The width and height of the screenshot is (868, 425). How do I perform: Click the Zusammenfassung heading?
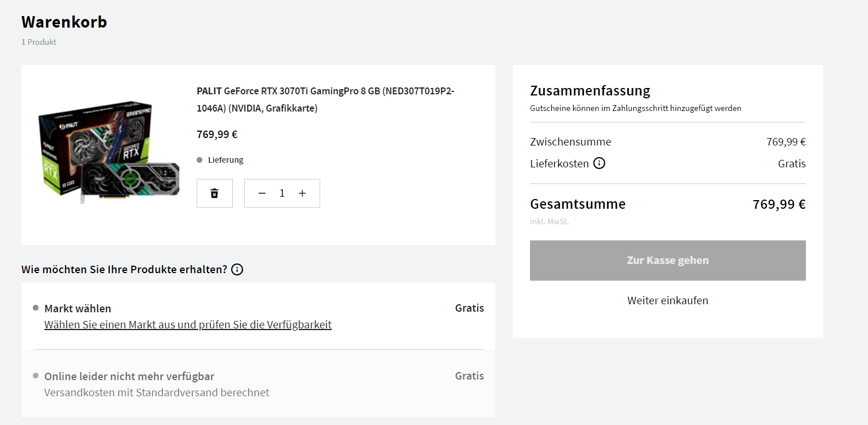590,91
